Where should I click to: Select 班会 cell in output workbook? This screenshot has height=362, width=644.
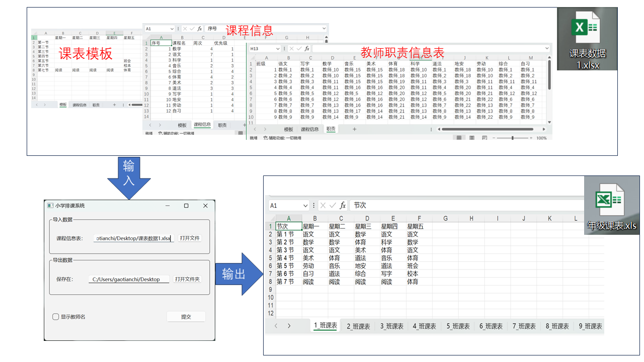coord(420,265)
